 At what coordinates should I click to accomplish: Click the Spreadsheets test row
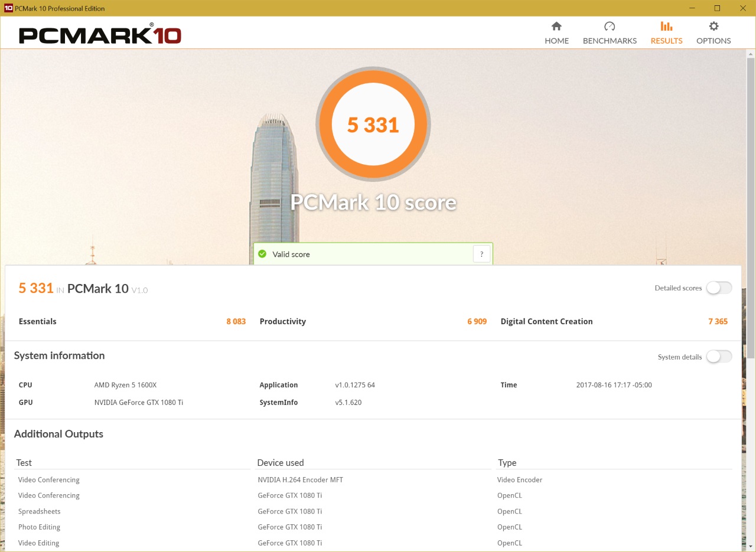pyautogui.click(x=39, y=511)
